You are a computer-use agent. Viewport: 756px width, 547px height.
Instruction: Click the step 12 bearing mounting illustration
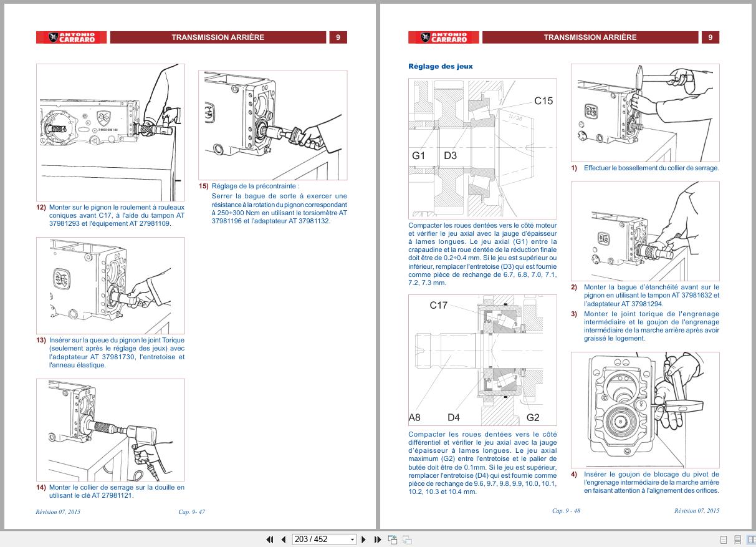110,132
